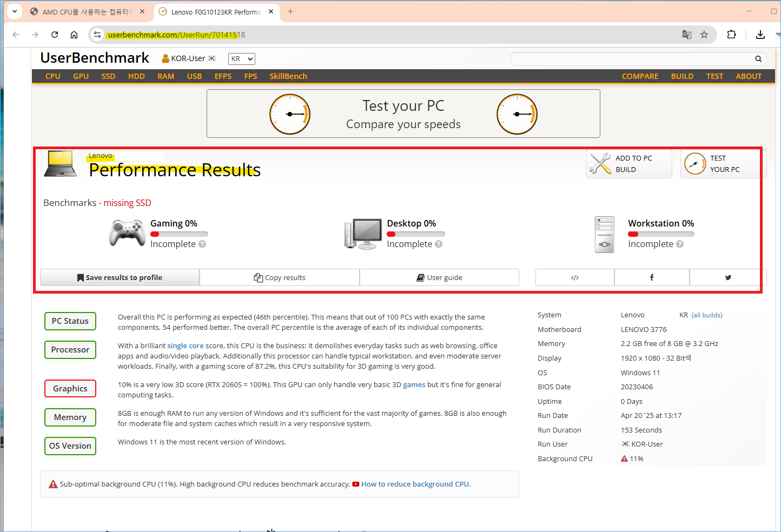
Task: Open the ABOUT menu item
Action: [x=749, y=76]
